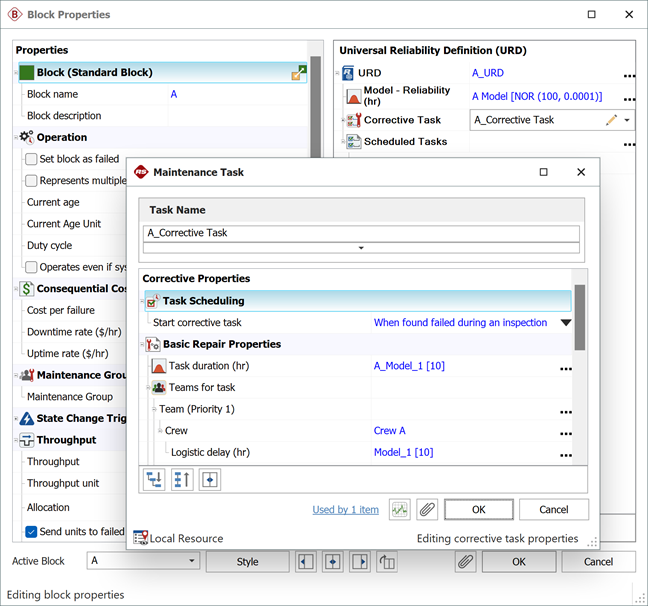Click the green arrow icon on Block header
This screenshot has height=606, width=648.
pyautogui.click(x=299, y=73)
